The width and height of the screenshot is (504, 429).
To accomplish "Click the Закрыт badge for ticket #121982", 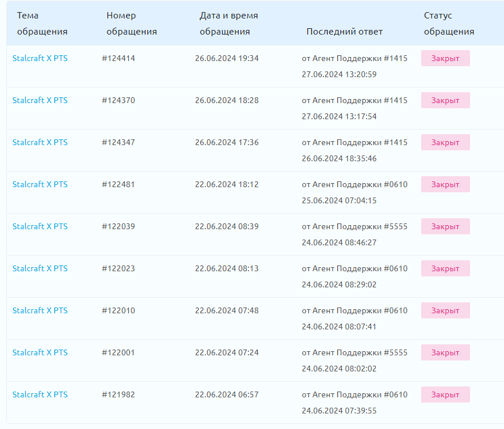I will point(445,394).
